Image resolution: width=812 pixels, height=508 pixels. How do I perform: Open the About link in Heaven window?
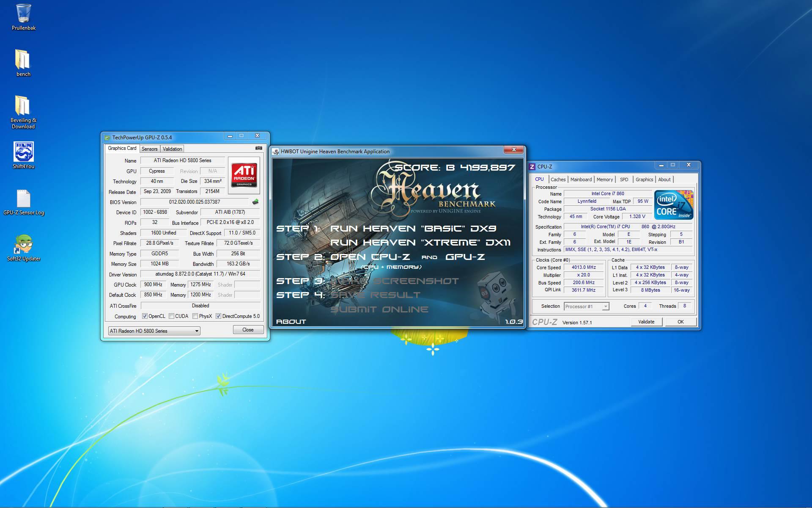[x=291, y=322]
